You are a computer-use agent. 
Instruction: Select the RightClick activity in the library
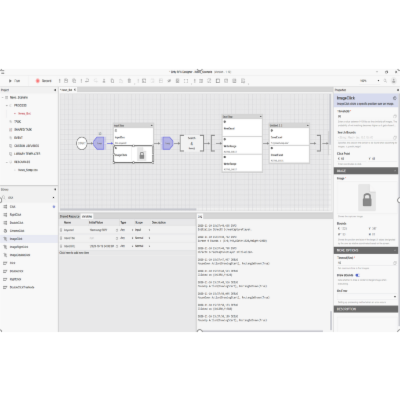[29, 215]
